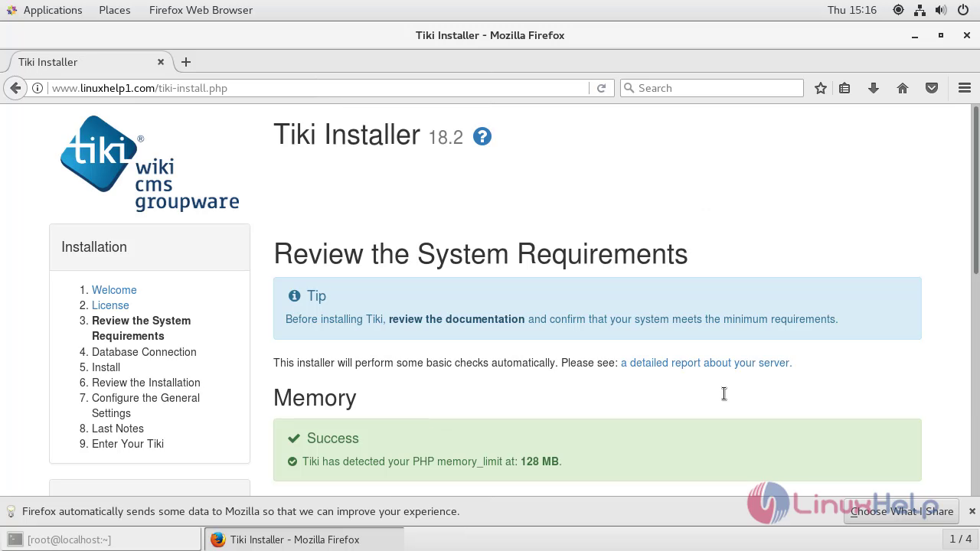Click Database Connection step text
Viewport: 980px width, 551px height.
[x=144, y=352]
